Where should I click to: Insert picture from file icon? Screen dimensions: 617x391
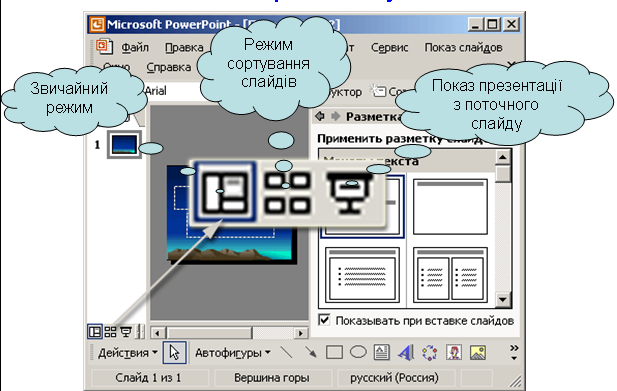(x=478, y=352)
